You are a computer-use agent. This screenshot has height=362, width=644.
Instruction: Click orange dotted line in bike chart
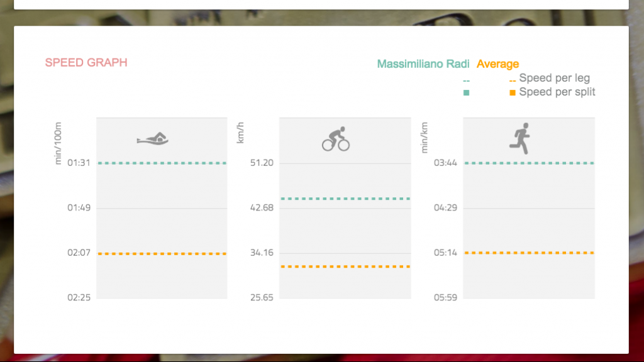click(x=345, y=267)
